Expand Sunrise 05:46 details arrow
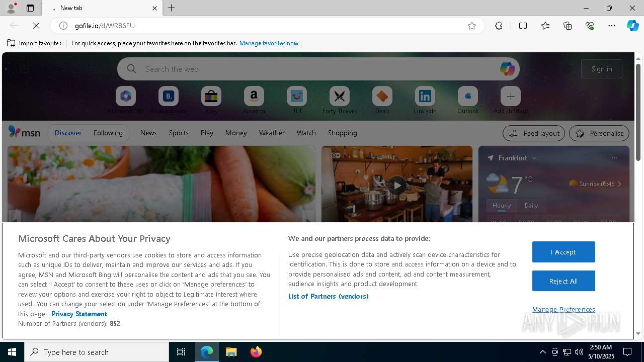 pyautogui.click(x=619, y=184)
